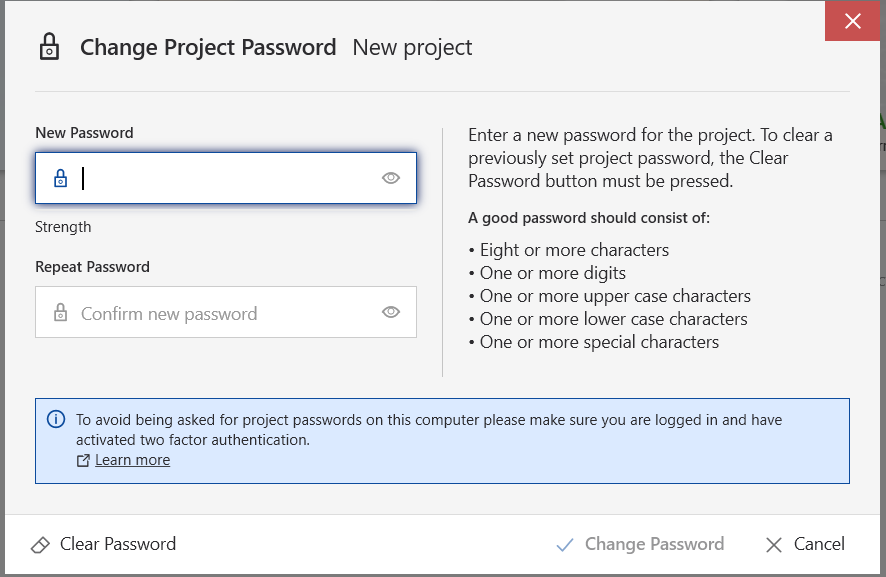Click the lock icon in Confirm password field

click(x=60, y=313)
